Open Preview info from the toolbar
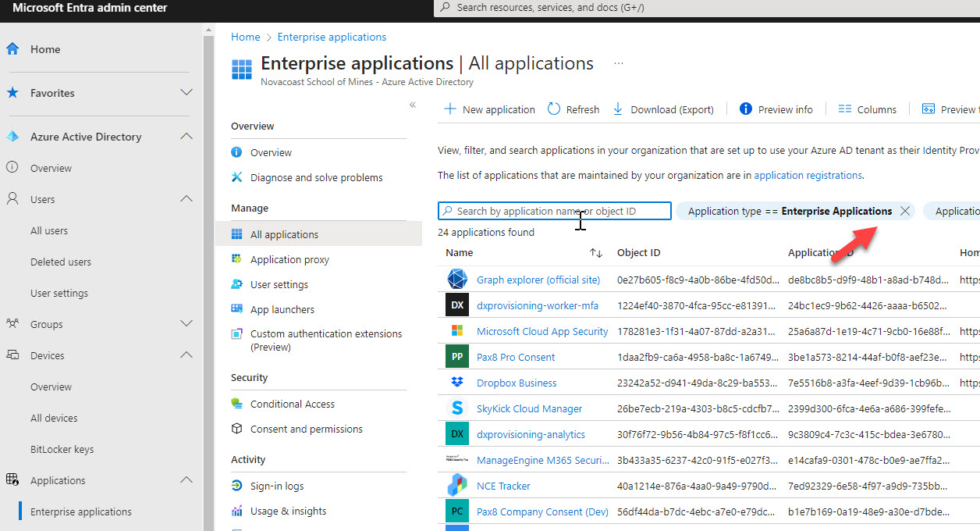The image size is (980, 531). [x=776, y=109]
